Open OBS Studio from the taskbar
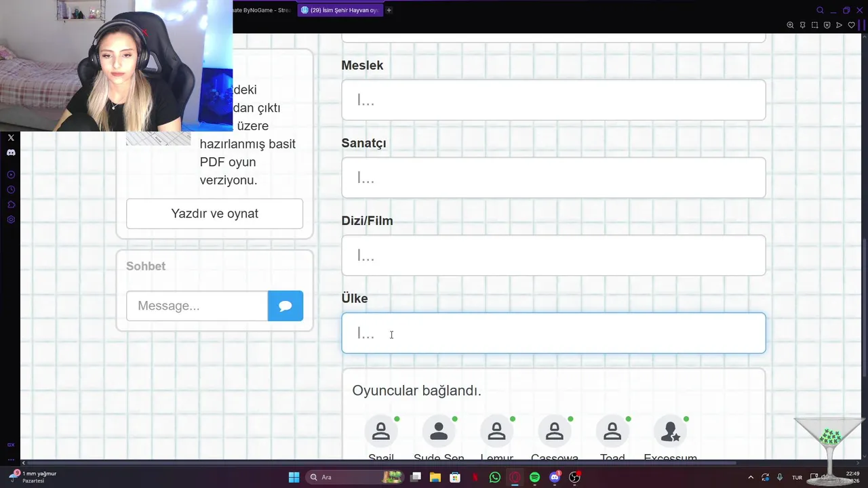This screenshot has height=488, width=868. [x=574, y=477]
